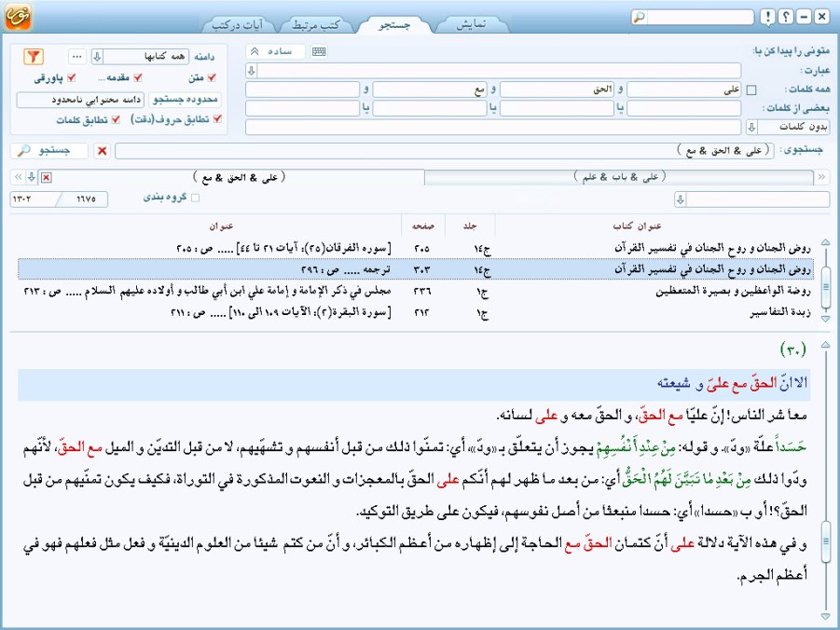840x630 pixels.
Task: Close the علی & الحق & مع results tab
Action: (x=47, y=177)
